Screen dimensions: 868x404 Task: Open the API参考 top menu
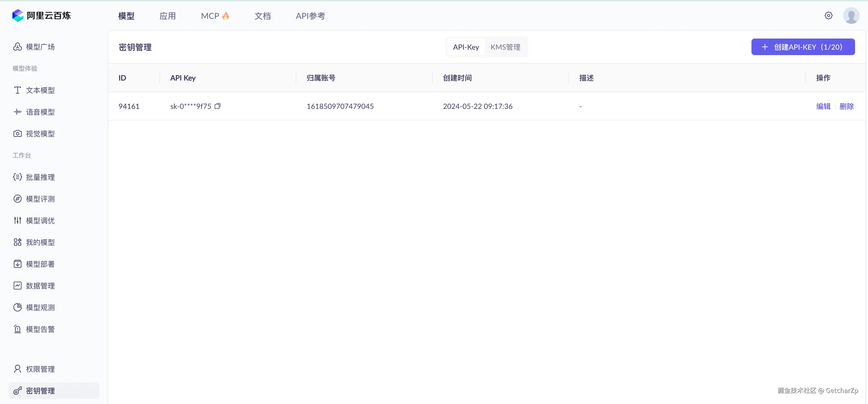click(x=310, y=16)
